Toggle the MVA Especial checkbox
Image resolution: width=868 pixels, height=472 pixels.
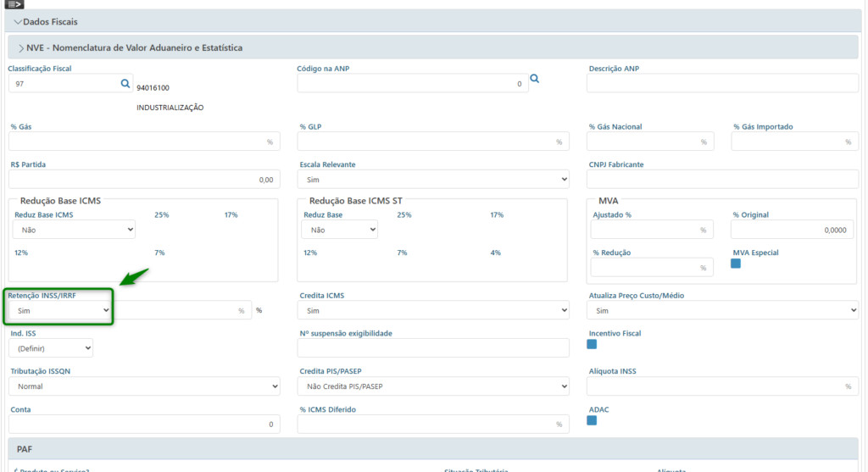[x=736, y=264]
